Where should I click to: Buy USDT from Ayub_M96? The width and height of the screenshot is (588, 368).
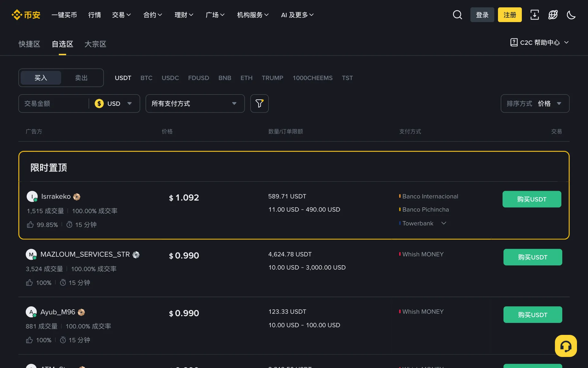(x=533, y=315)
